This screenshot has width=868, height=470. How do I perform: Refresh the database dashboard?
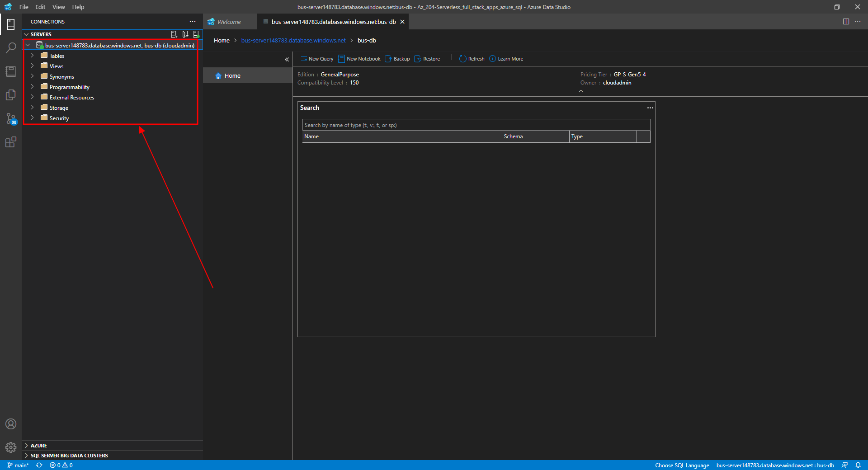pyautogui.click(x=472, y=59)
